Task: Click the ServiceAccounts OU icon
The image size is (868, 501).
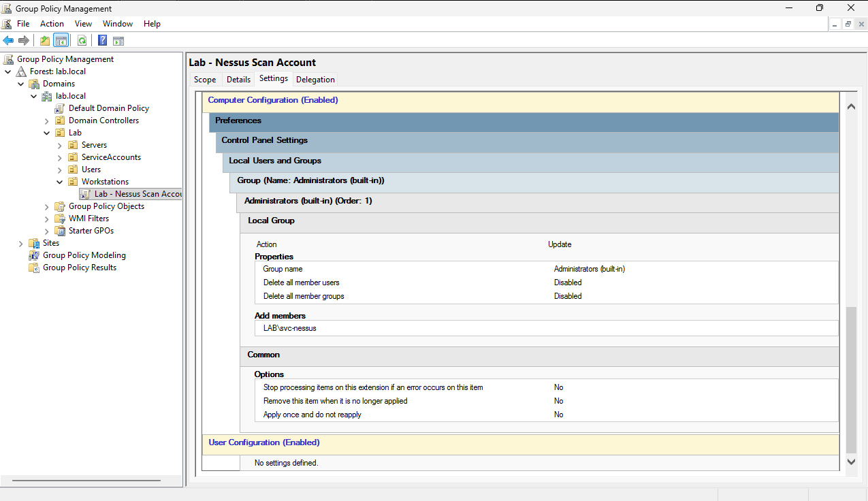Action: pyautogui.click(x=73, y=157)
